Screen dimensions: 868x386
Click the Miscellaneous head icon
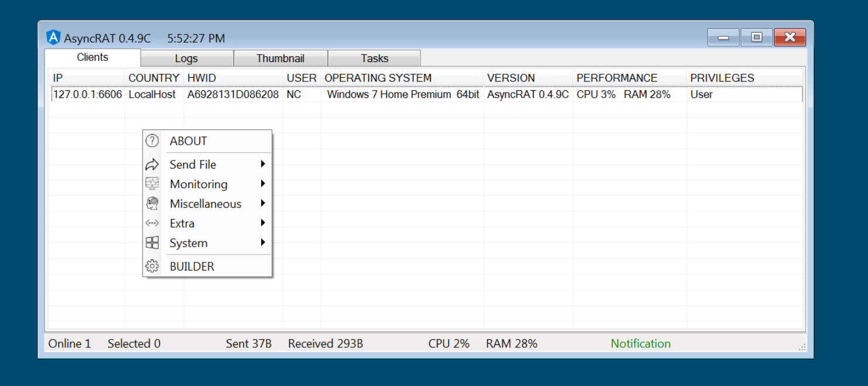pyautogui.click(x=152, y=204)
